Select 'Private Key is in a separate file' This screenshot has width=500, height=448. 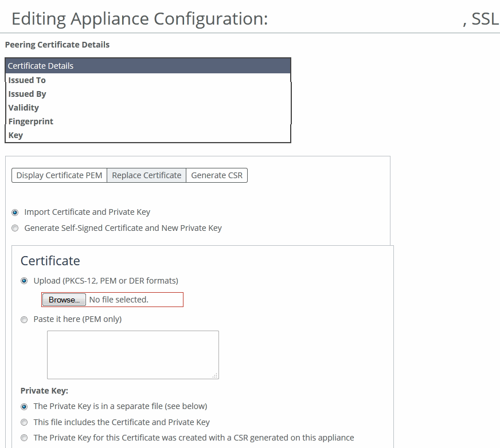(24, 407)
